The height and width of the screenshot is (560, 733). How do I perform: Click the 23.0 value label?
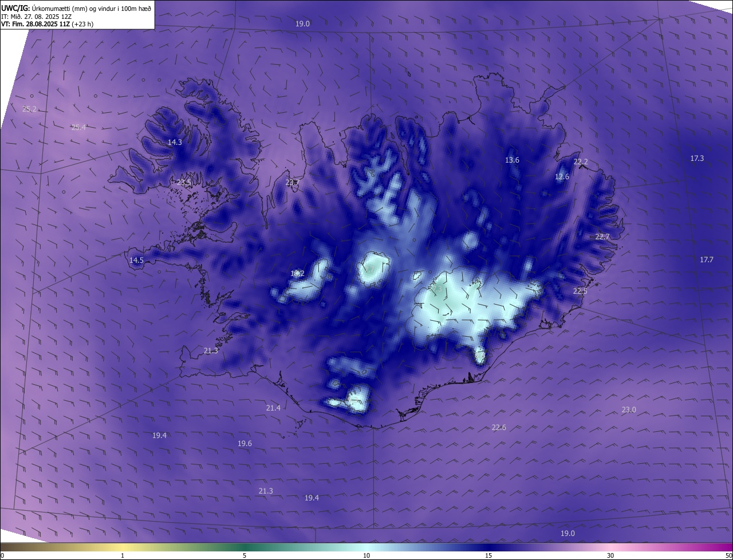629,409
